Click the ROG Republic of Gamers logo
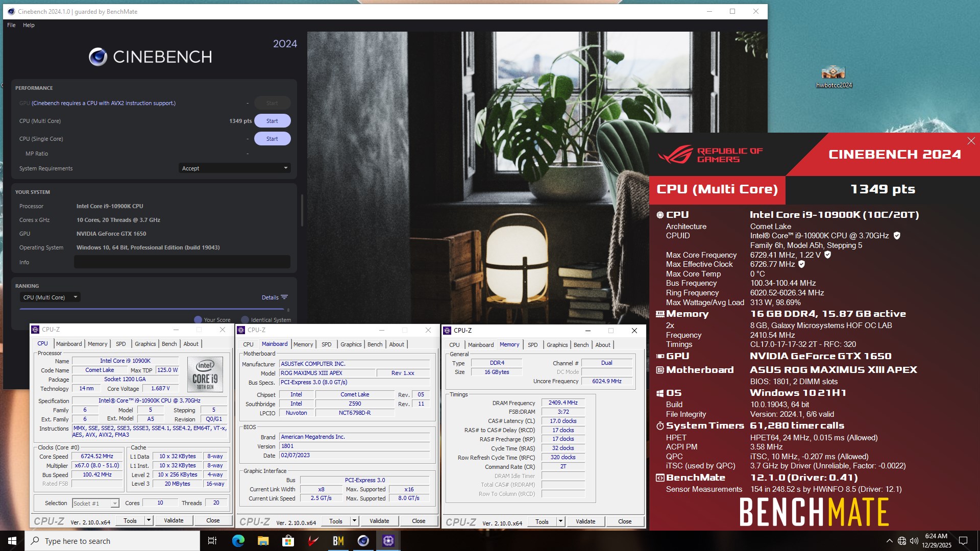Screen dimensions: 980x551 (x=710, y=155)
